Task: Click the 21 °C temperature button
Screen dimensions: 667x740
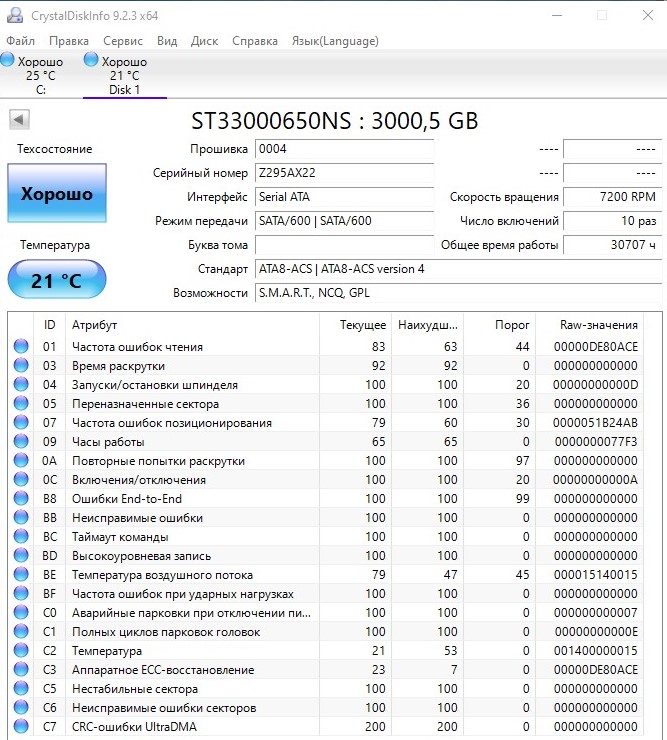Action: coord(57,279)
